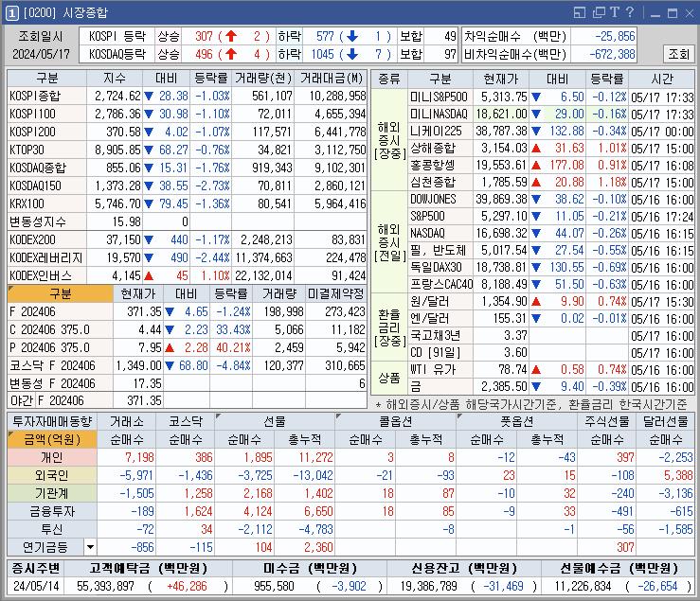Select the KODEX레버리지 row
The width and height of the screenshot is (700, 601).
(187, 257)
